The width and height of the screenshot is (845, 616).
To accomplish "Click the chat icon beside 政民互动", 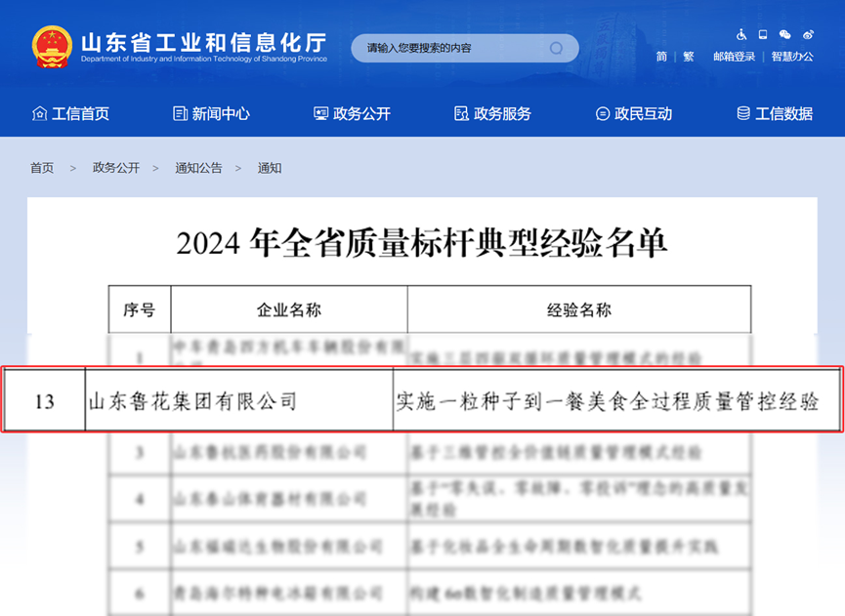I will tap(603, 113).
